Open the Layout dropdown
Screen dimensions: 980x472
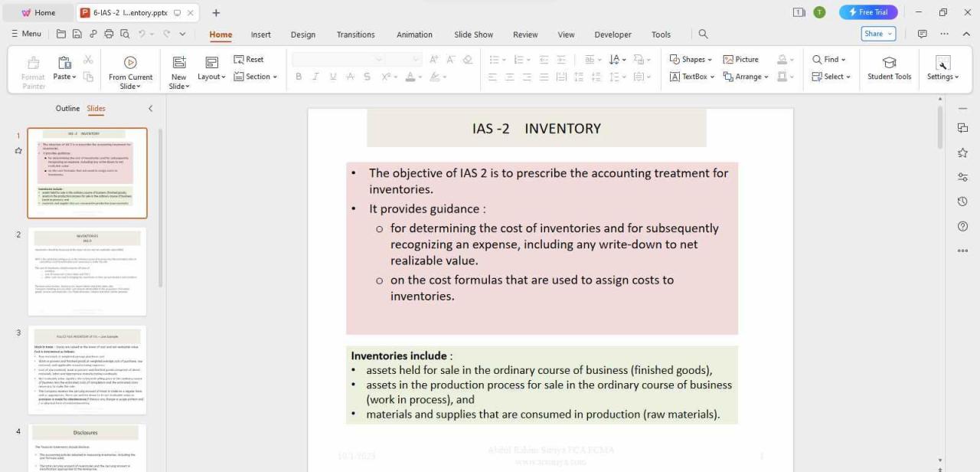(211, 77)
